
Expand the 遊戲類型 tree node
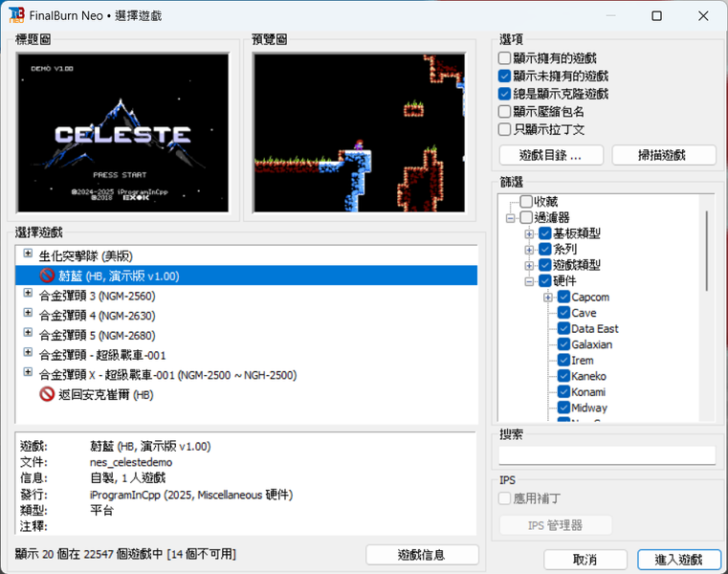pyautogui.click(x=529, y=266)
